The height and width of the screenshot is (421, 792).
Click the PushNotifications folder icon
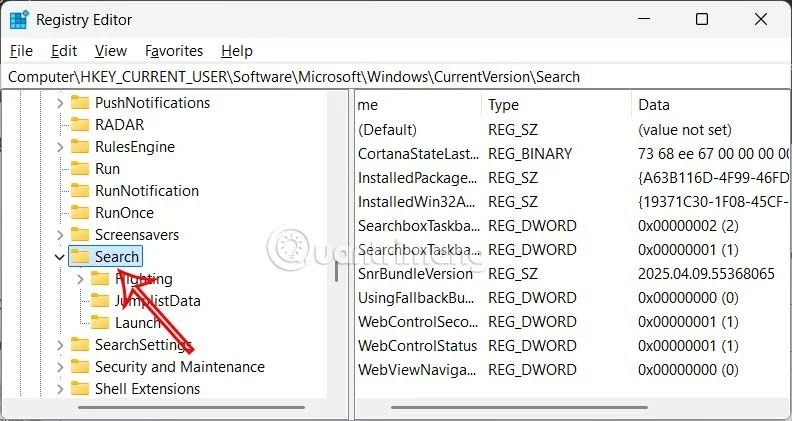click(80, 103)
